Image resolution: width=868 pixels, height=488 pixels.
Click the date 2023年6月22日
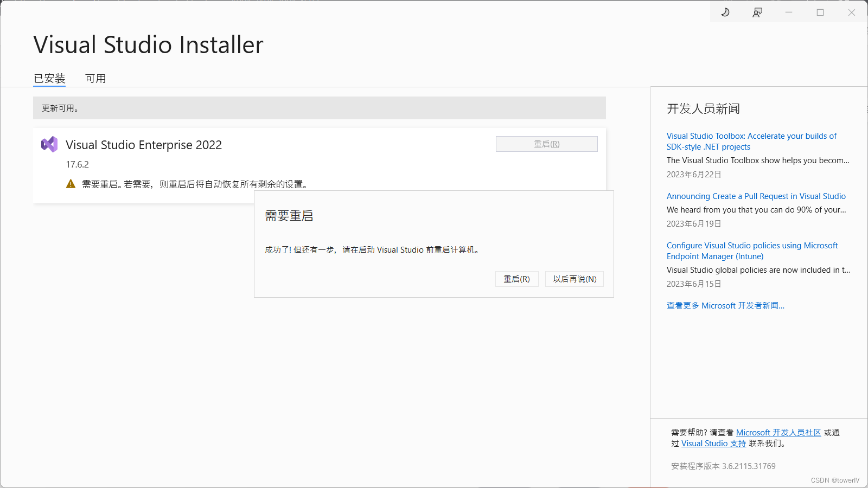pos(694,175)
